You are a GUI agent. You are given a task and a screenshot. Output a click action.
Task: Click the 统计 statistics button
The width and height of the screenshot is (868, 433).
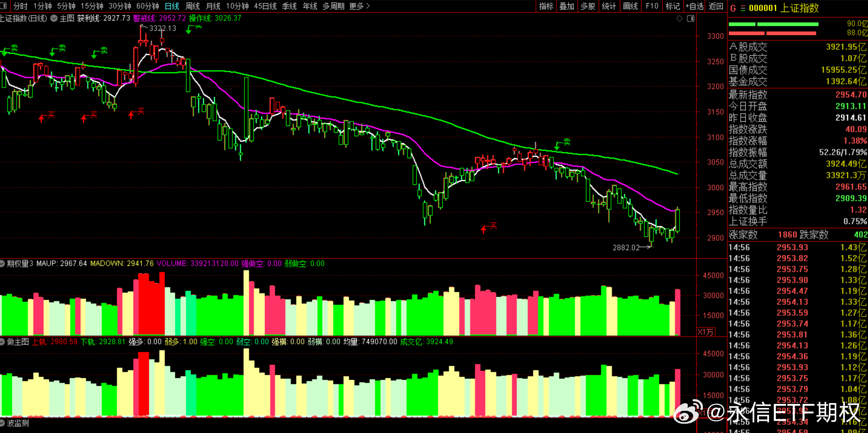609,6
